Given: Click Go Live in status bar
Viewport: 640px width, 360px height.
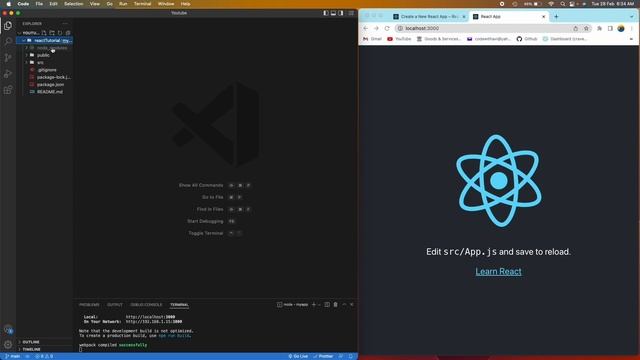Looking at the screenshot, I should (x=298, y=356).
